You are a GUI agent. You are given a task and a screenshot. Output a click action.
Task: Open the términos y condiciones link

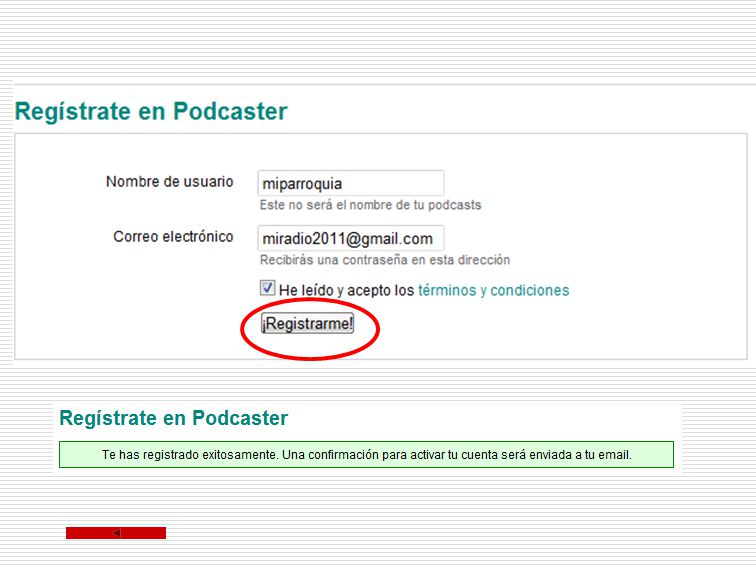pos(493,290)
